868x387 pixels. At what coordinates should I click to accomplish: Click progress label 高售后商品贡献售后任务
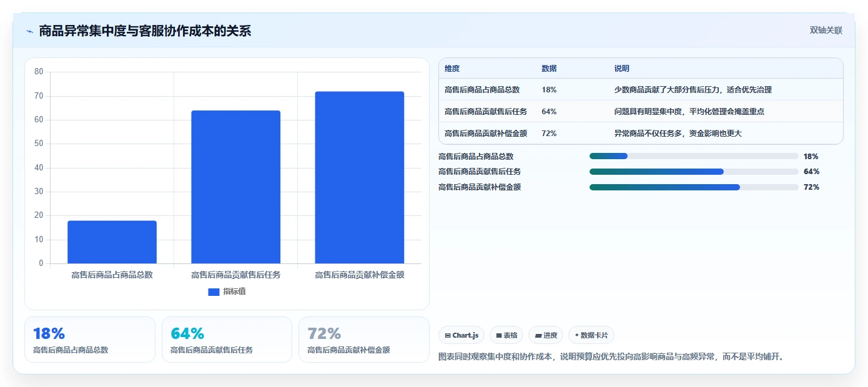tap(480, 172)
